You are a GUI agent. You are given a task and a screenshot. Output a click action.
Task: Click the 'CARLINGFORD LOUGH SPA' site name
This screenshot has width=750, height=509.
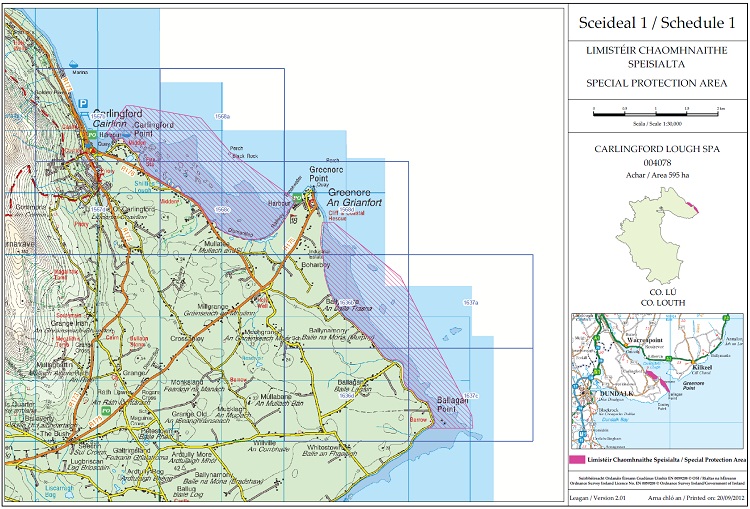click(657, 149)
